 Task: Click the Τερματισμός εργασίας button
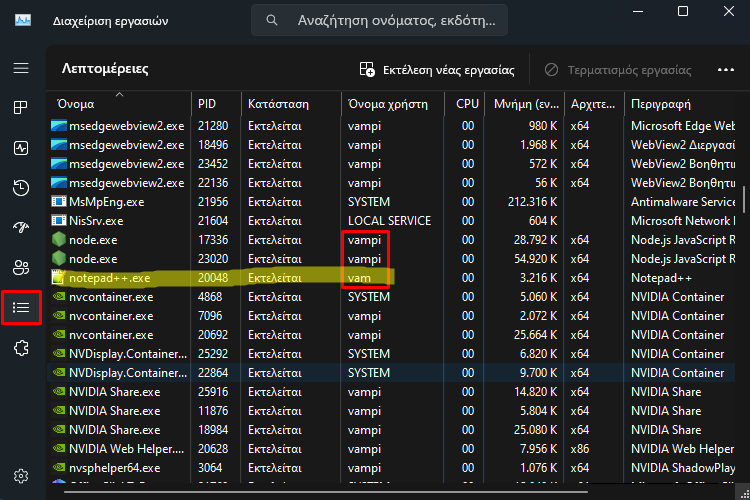click(x=618, y=70)
